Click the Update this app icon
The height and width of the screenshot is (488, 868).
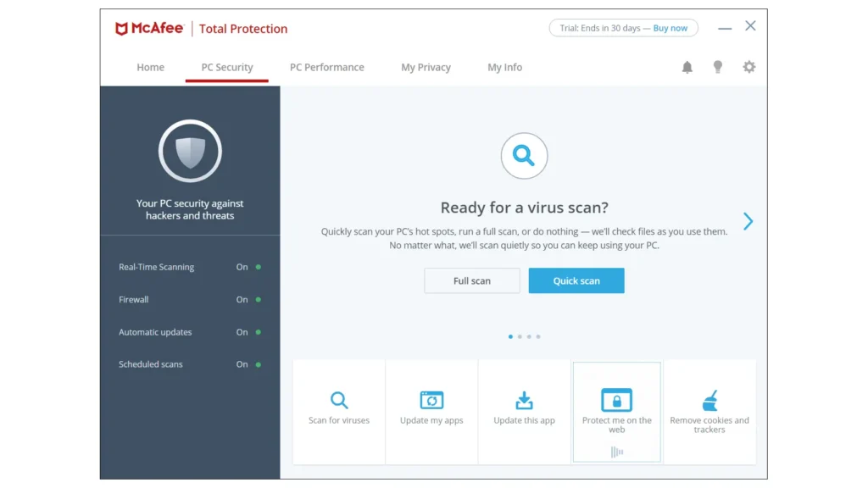tap(524, 401)
